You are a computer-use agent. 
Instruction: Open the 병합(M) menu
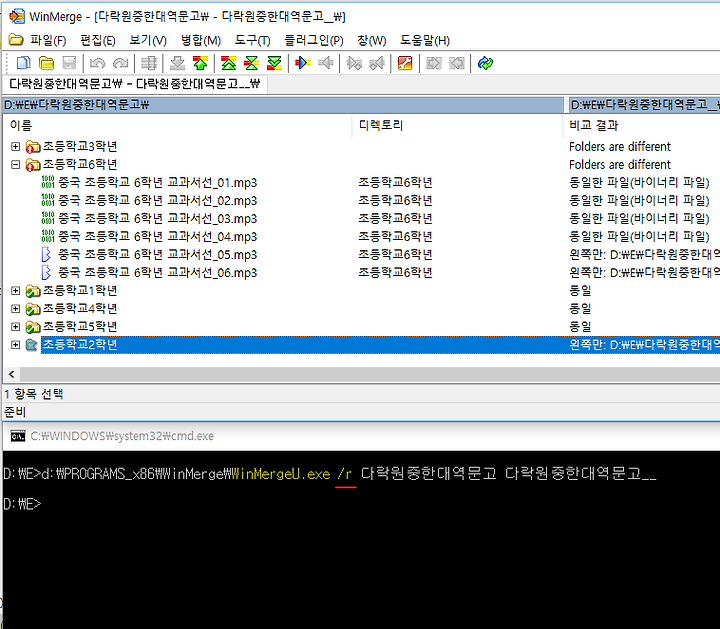[x=201, y=40]
